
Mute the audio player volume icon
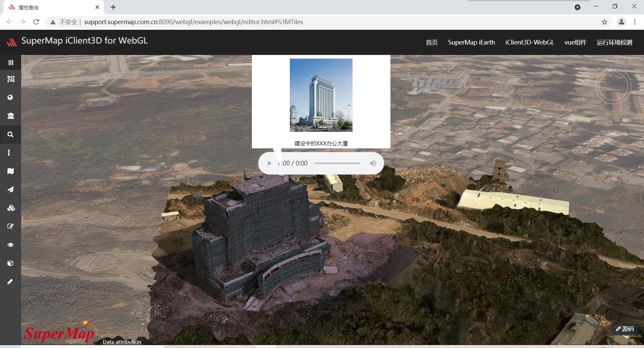373,163
